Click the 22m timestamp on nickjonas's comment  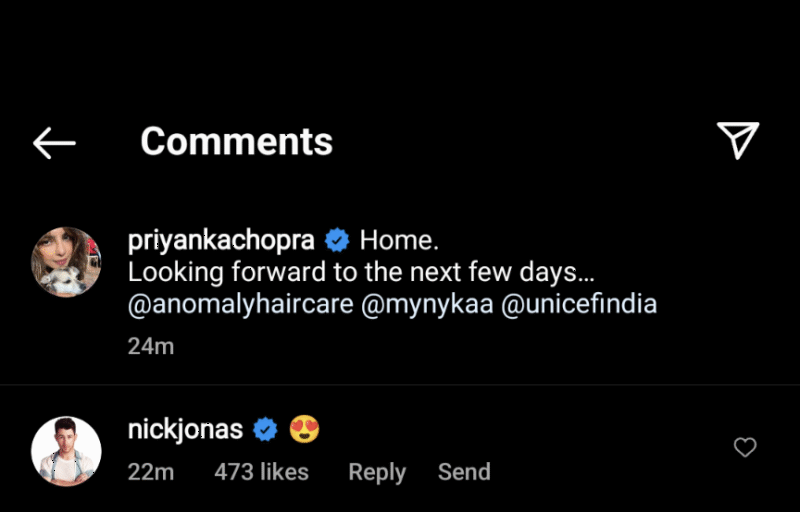coord(151,472)
